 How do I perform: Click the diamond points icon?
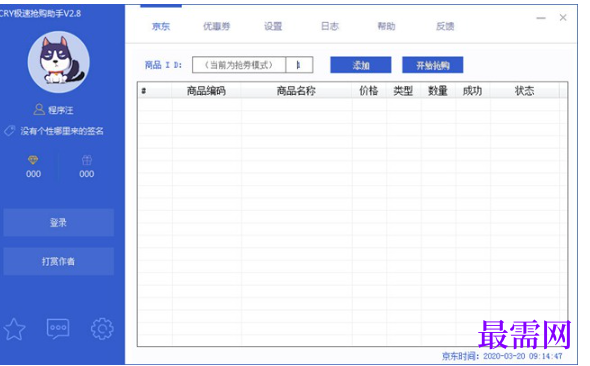33,160
